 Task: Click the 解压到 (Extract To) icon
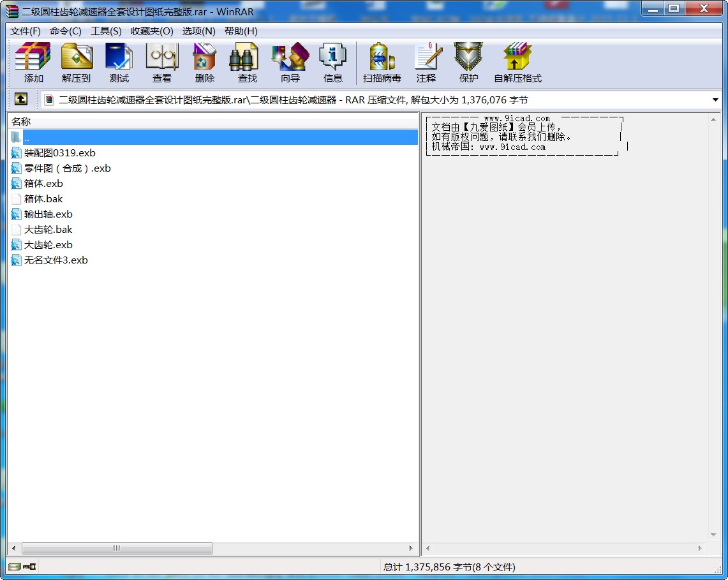coord(77,63)
